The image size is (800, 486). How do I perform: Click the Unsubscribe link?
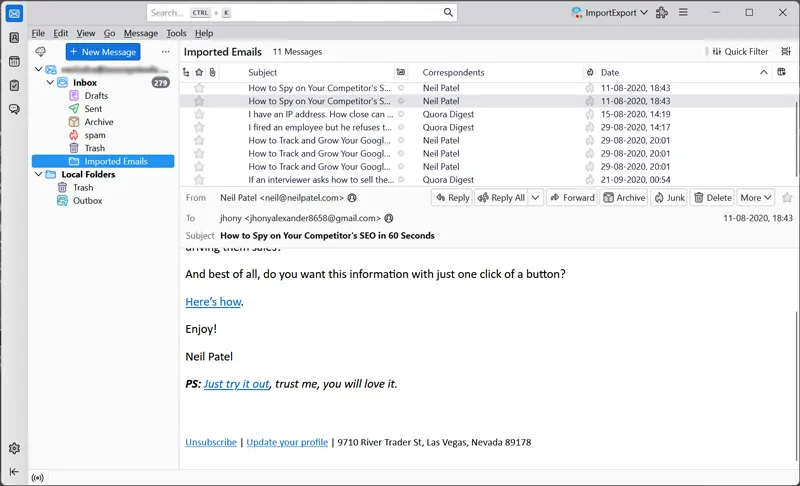click(x=211, y=442)
